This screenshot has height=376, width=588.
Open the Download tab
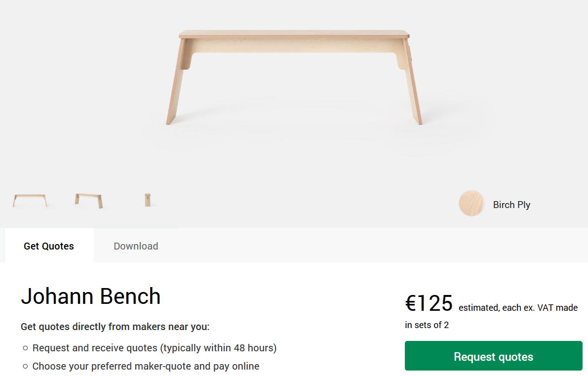click(x=136, y=246)
